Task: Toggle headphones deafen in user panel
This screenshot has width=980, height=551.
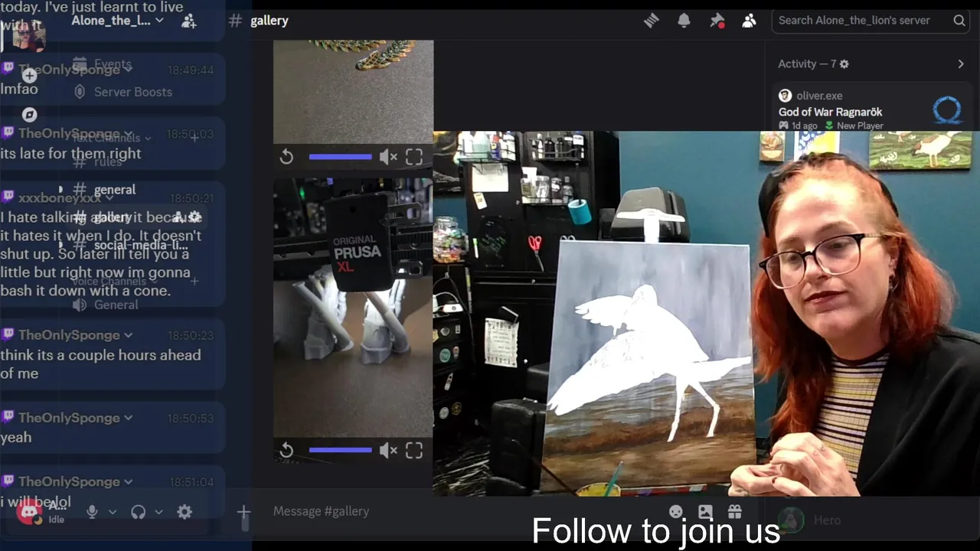Action: (138, 512)
